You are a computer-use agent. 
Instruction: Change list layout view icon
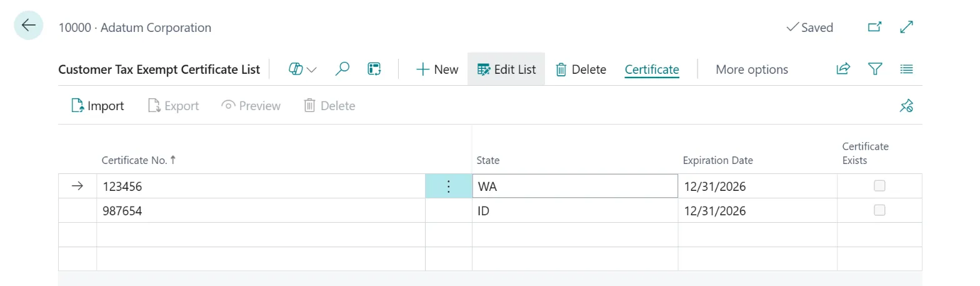[x=907, y=69]
